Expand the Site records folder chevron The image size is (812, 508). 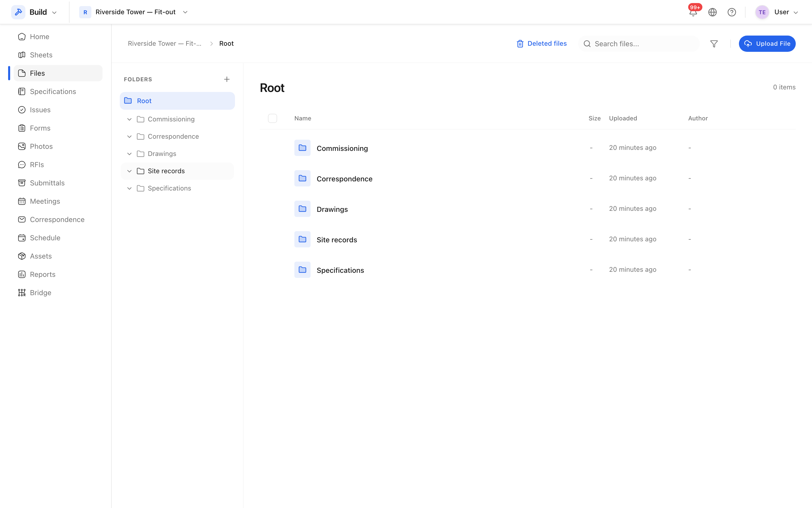(129, 171)
